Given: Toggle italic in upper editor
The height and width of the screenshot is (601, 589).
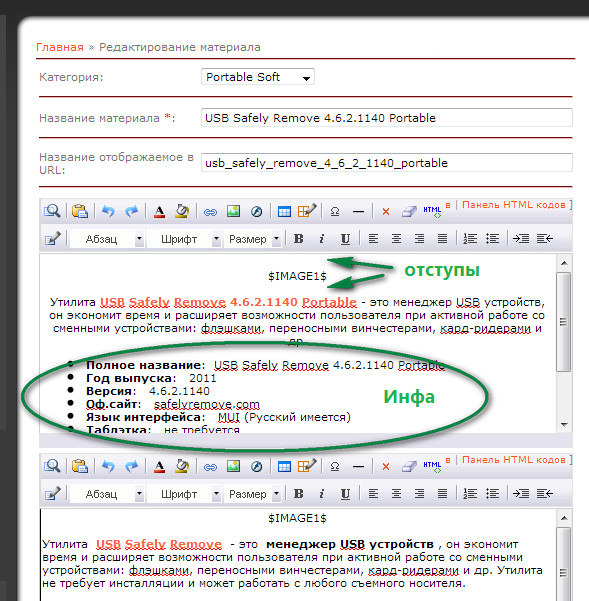Looking at the screenshot, I should tap(322, 239).
